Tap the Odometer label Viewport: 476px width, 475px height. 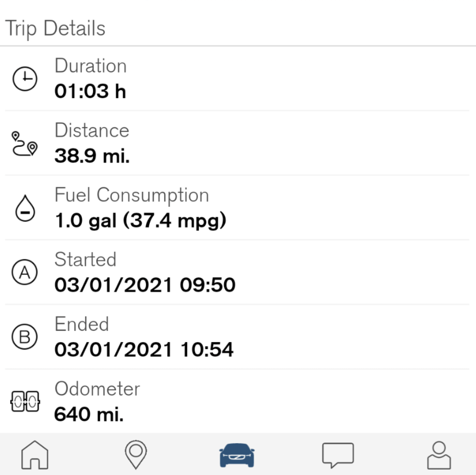coord(97,389)
